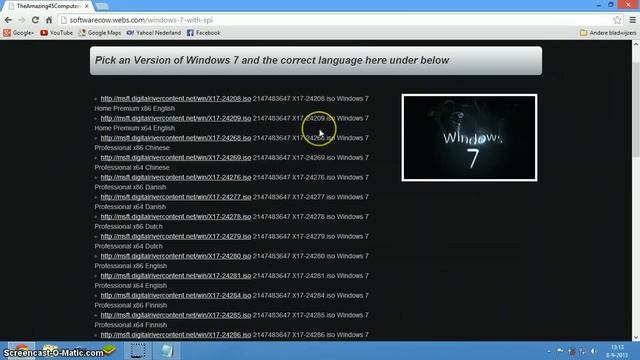Open the X17-24280.iso download link
640x360 pixels.
pos(176,256)
